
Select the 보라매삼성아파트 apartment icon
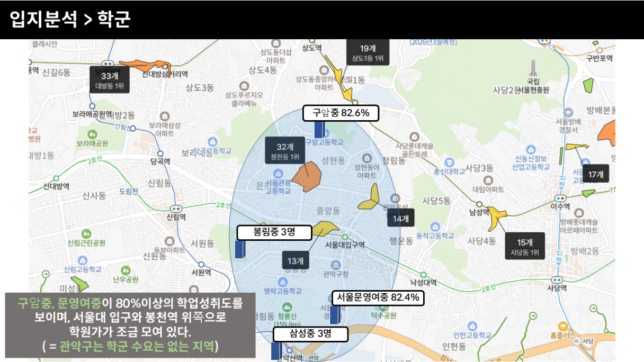pyautogui.click(x=165, y=116)
